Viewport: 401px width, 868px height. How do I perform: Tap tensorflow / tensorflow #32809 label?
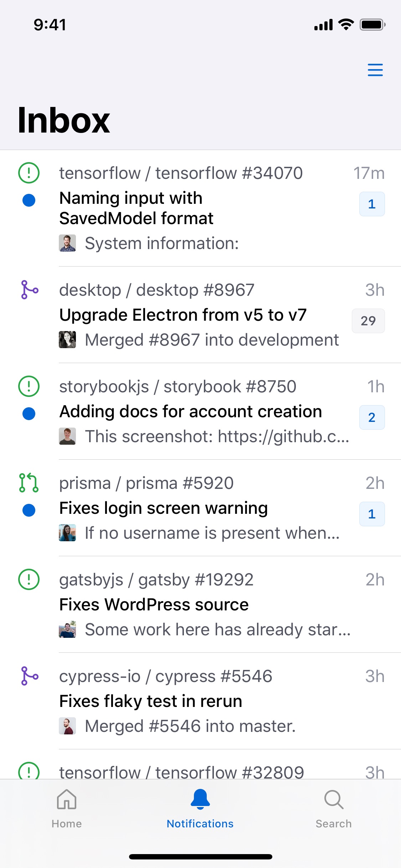(181, 772)
